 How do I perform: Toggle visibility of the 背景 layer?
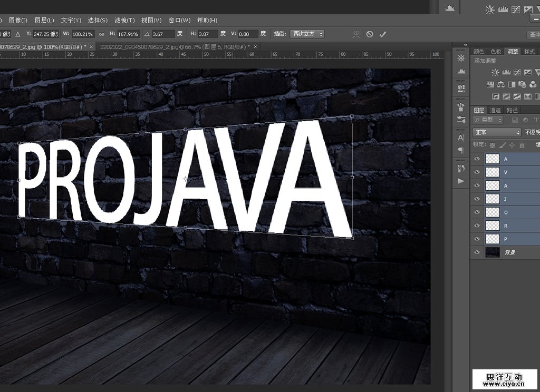pos(477,252)
